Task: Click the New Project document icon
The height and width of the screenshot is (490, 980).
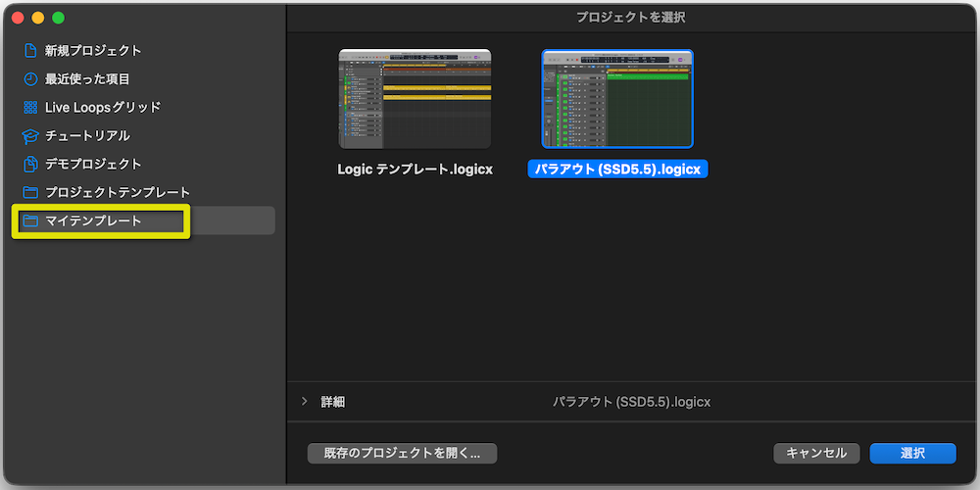Action: pyautogui.click(x=30, y=51)
